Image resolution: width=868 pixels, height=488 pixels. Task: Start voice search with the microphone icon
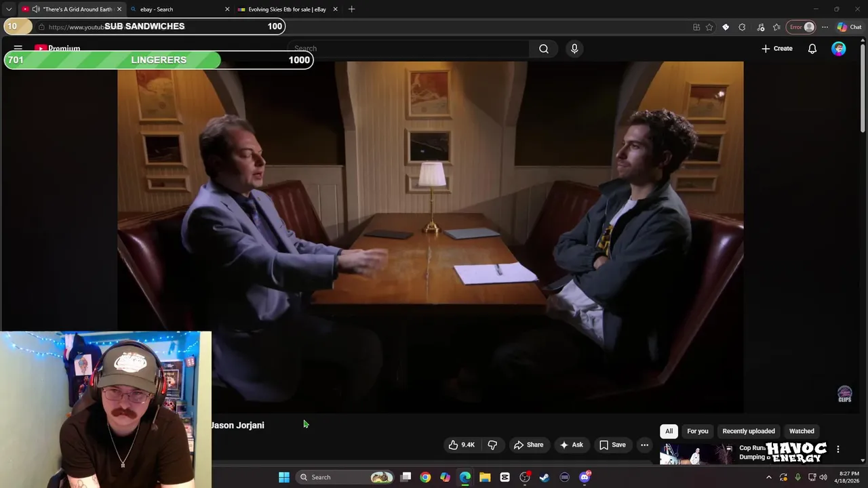tap(574, 49)
